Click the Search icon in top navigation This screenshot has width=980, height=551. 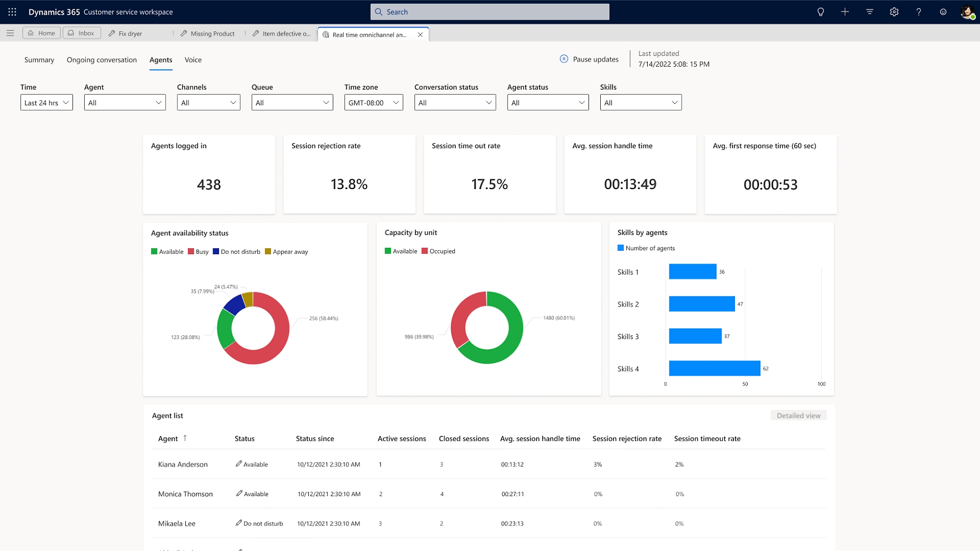[x=379, y=11]
